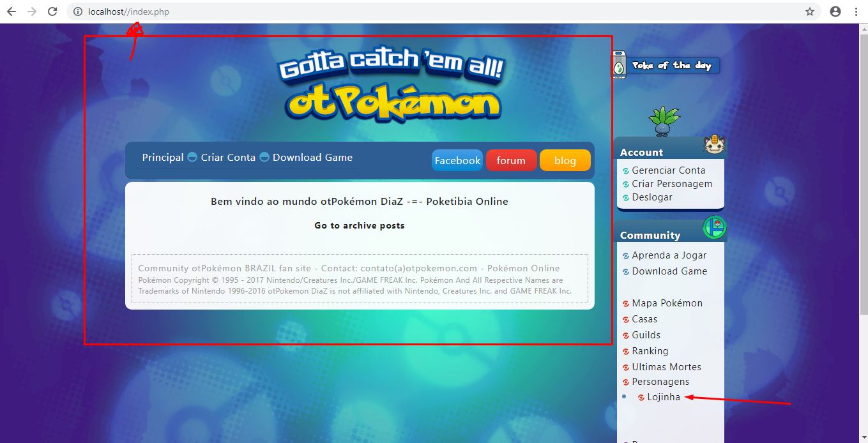Image resolution: width=868 pixels, height=443 pixels.
Task: Open Download Game in Community sidebar
Action: pyautogui.click(x=669, y=271)
